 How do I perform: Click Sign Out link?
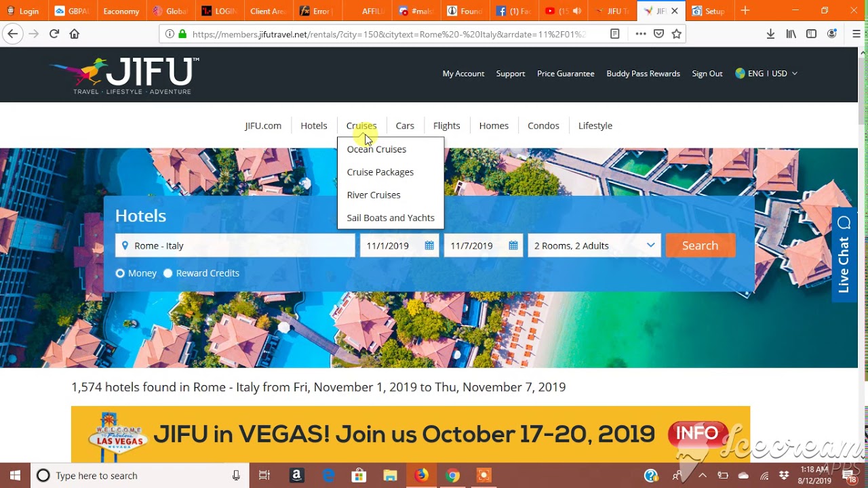click(x=707, y=73)
